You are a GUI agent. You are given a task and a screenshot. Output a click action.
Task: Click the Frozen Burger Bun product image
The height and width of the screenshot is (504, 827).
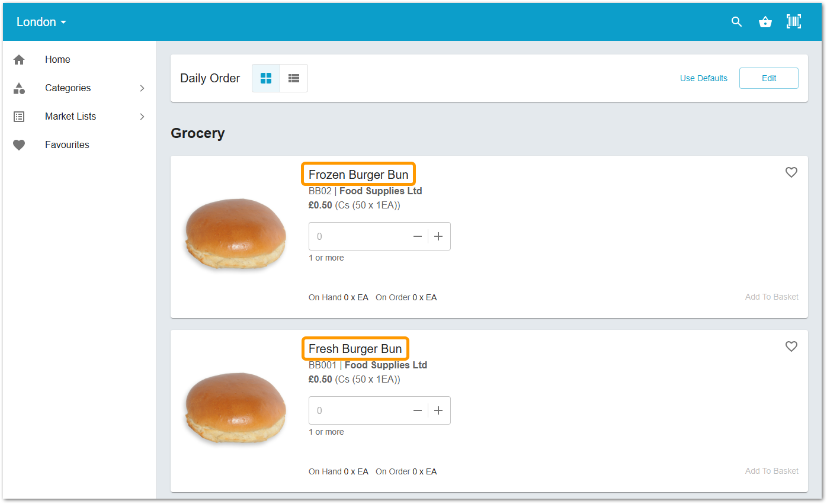click(x=236, y=233)
